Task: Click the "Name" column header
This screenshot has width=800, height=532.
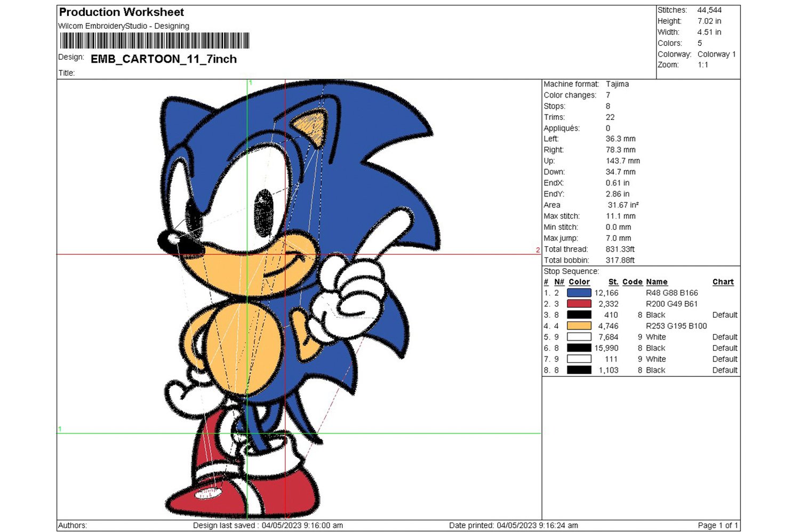Action: [657, 282]
